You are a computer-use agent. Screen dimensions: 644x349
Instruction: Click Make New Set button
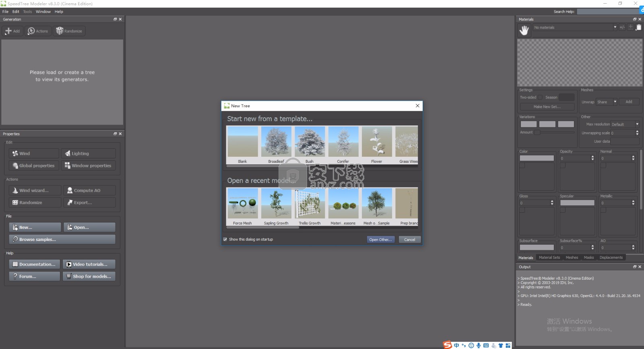point(547,107)
